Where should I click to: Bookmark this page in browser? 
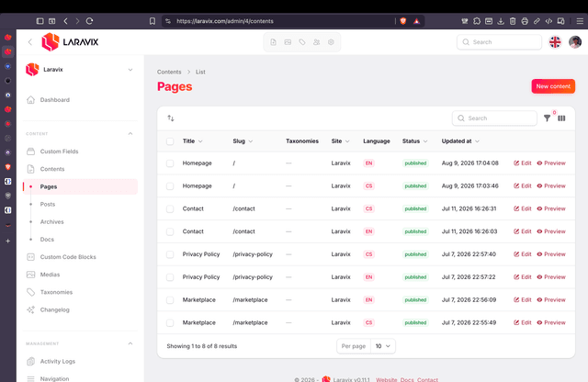point(153,21)
